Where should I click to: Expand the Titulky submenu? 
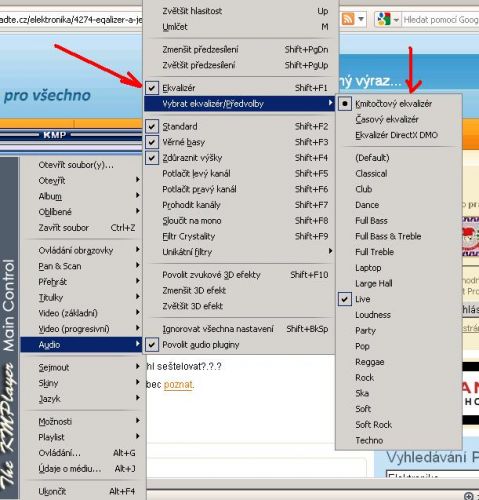[81, 297]
